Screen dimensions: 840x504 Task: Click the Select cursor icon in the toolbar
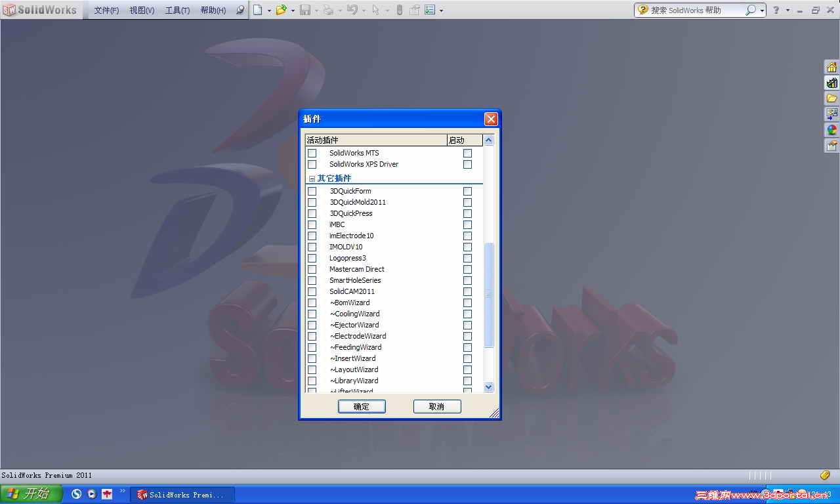[375, 10]
